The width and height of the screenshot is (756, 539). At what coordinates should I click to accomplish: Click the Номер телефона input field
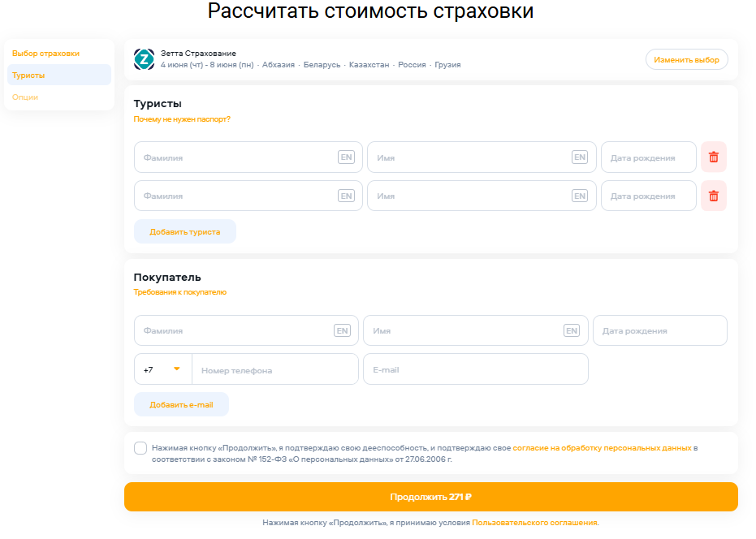[274, 369]
